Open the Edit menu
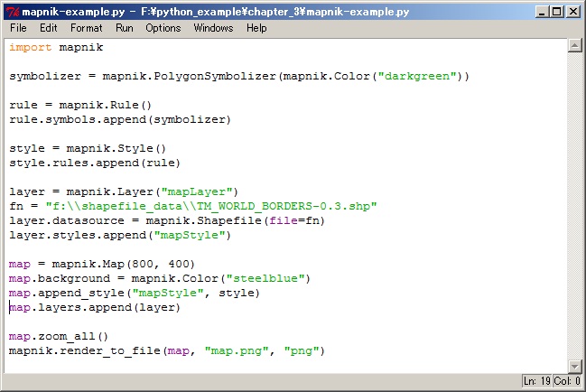Screen dimensions: 586x392 tap(48, 28)
